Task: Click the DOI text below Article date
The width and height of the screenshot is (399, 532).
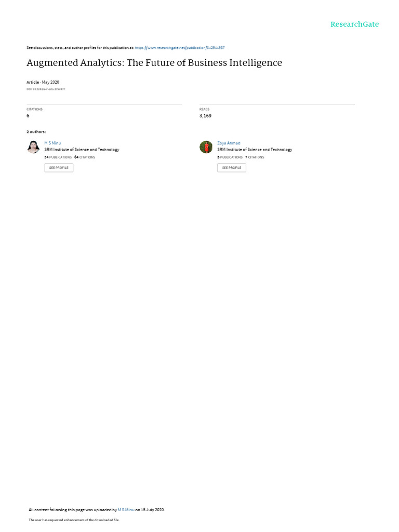Action: 46,89
